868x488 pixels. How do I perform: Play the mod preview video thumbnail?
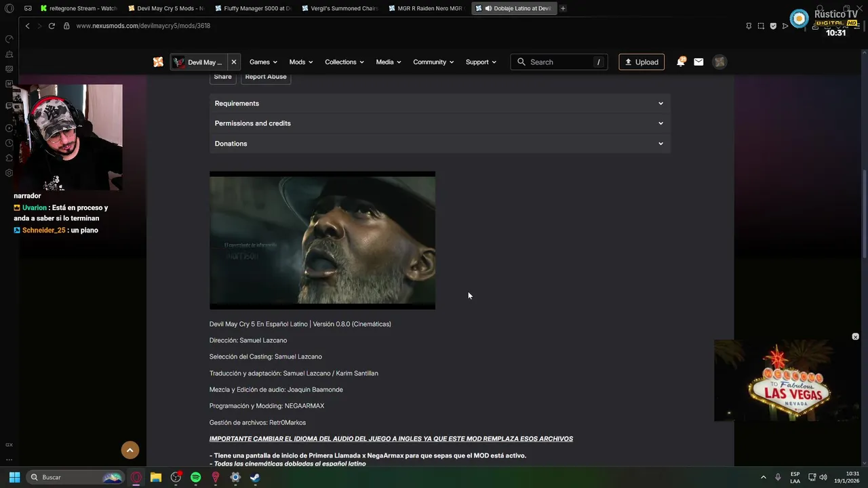coord(322,241)
